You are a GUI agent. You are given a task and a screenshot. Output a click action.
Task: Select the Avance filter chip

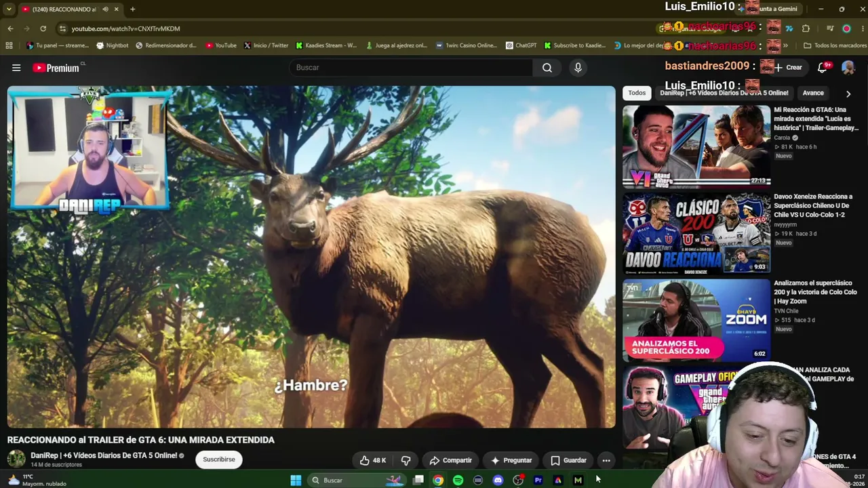coord(813,93)
